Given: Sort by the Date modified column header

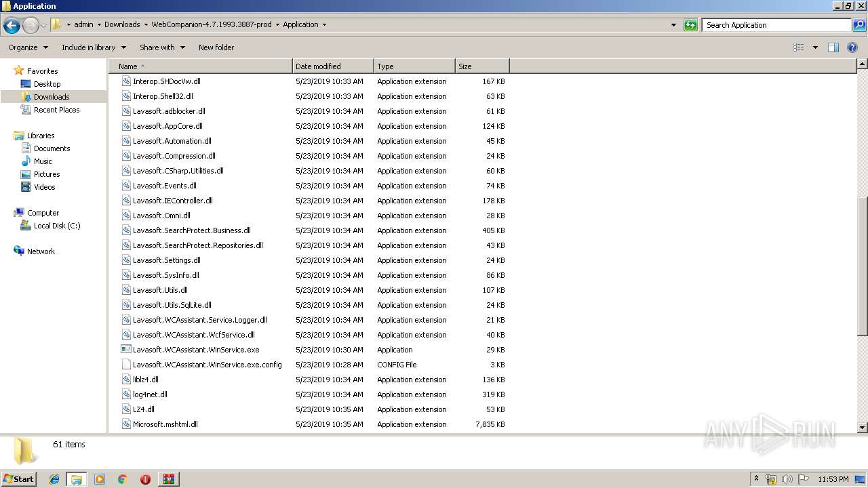Looking at the screenshot, I should 333,66.
